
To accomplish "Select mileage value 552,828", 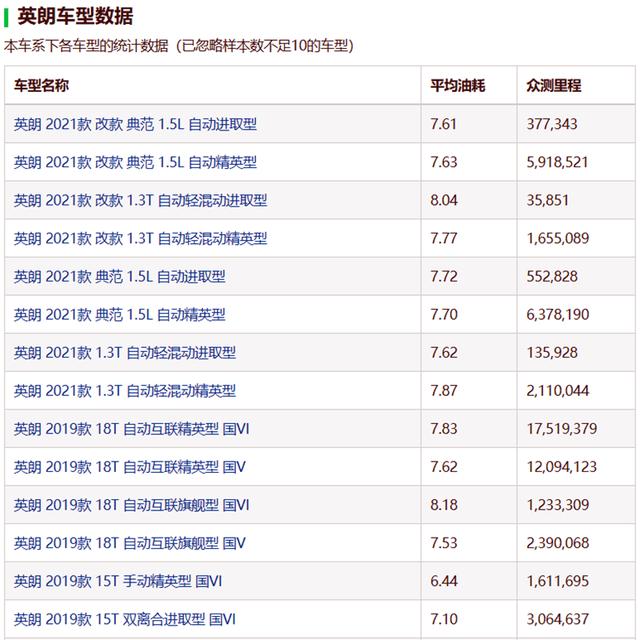I will (x=552, y=277).
